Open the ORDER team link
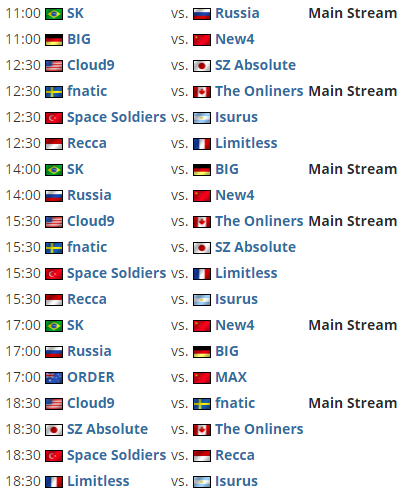 pos(91,377)
